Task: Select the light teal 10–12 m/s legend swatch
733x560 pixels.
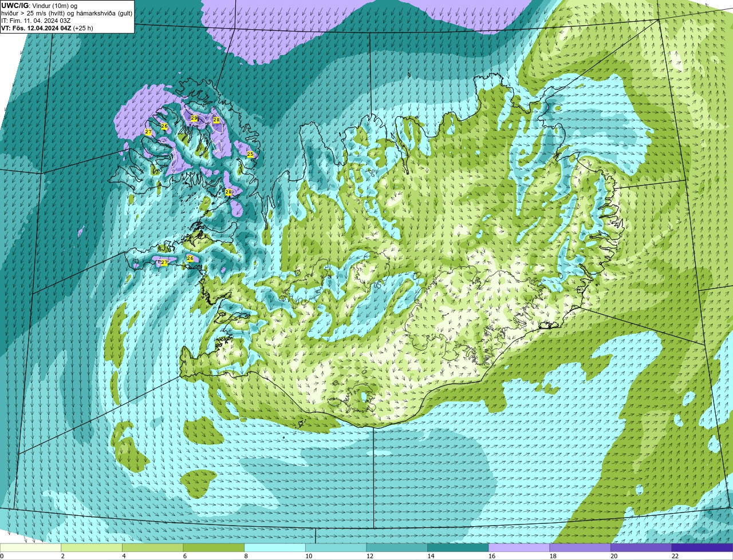Action: (x=336, y=547)
